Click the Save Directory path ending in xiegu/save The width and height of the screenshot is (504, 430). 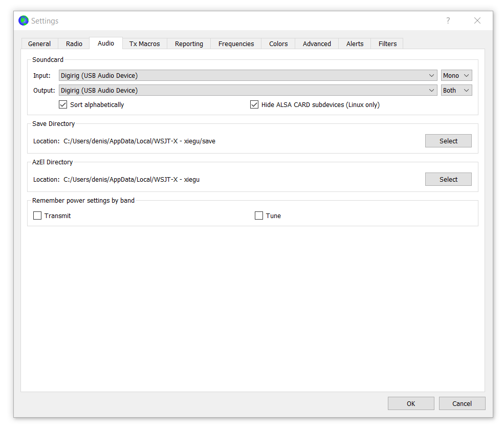(x=140, y=141)
